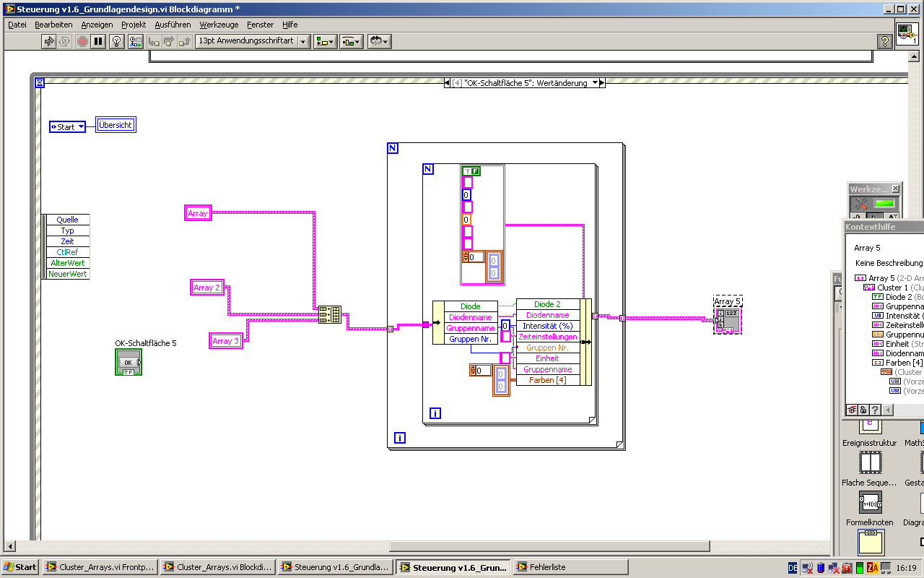The image size is (924, 578).
Task: Open the Start enum constant dropdown
Action: (x=80, y=127)
